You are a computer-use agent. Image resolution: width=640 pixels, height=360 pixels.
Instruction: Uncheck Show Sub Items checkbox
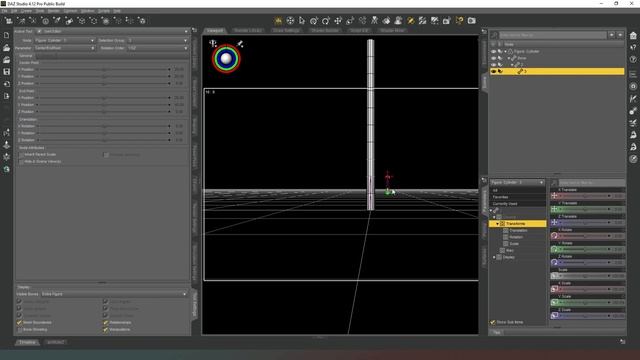tap(493, 322)
